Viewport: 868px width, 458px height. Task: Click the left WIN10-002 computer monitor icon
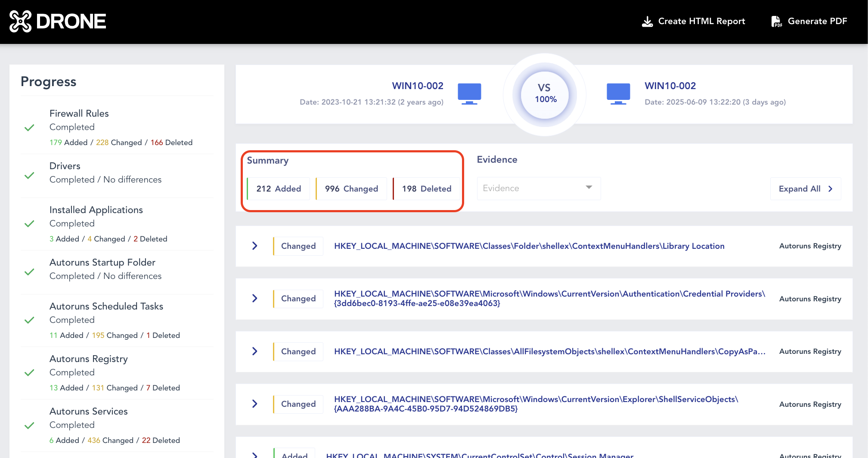(469, 93)
